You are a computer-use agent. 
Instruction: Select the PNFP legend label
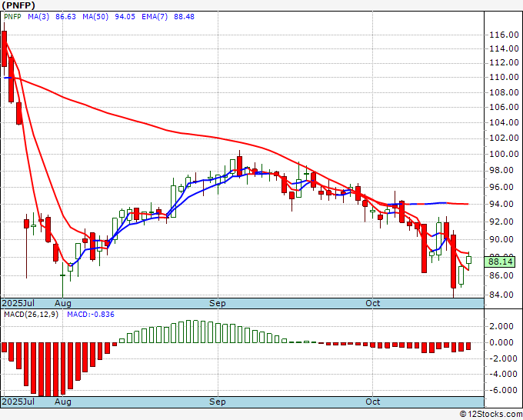tap(12, 17)
